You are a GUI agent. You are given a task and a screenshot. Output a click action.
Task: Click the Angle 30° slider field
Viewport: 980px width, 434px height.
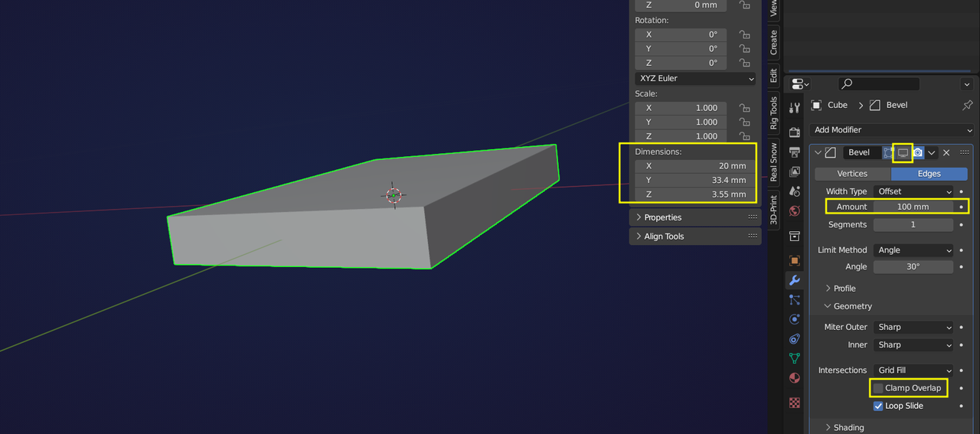[913, 267]
